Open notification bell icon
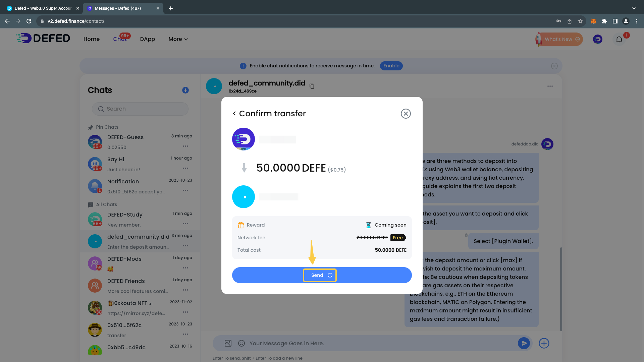This screenshot has width=644, height=362. click(x=619, y=40)
